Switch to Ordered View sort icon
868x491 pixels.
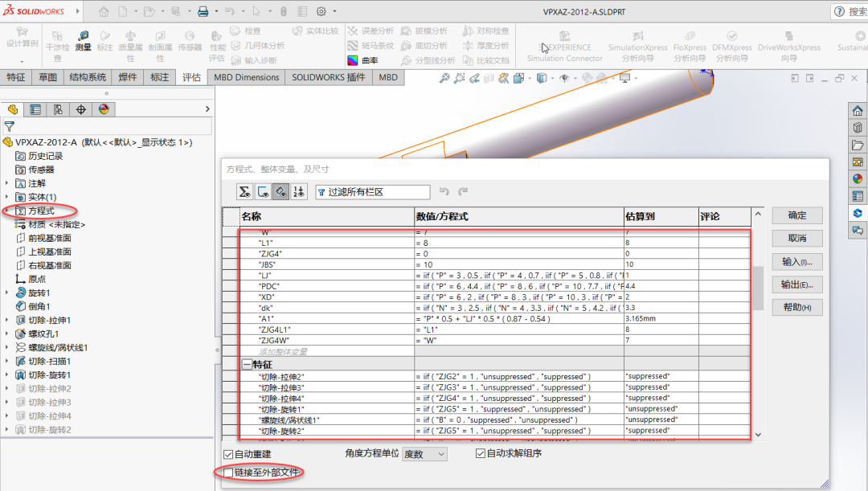coord(298,192)
